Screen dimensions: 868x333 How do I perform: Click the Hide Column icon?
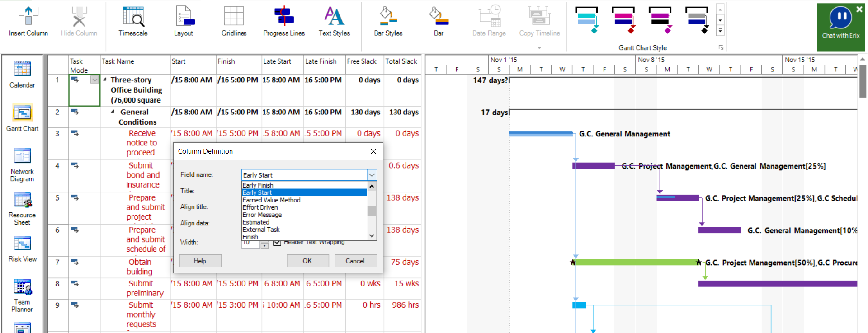79,16
